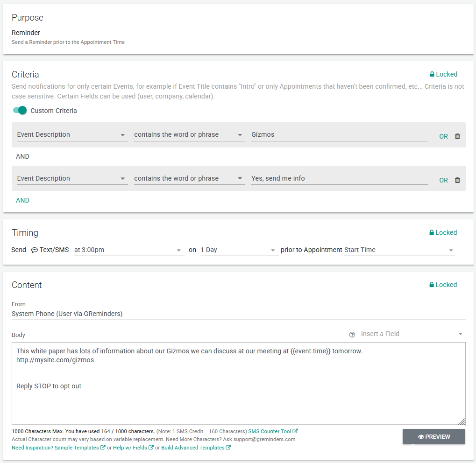
Task: Click the Locked icon in Timing section
Action: click(x=432, y=232)
